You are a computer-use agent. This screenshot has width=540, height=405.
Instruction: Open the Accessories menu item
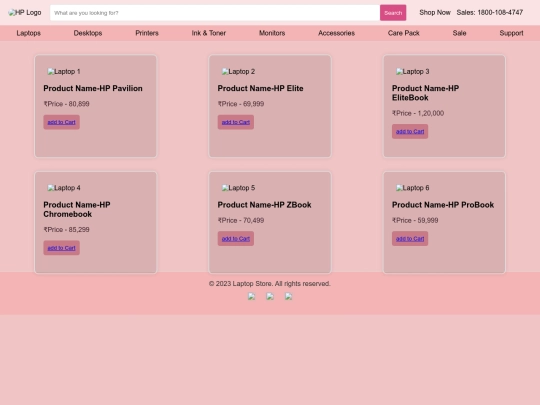tap(336, 33)
